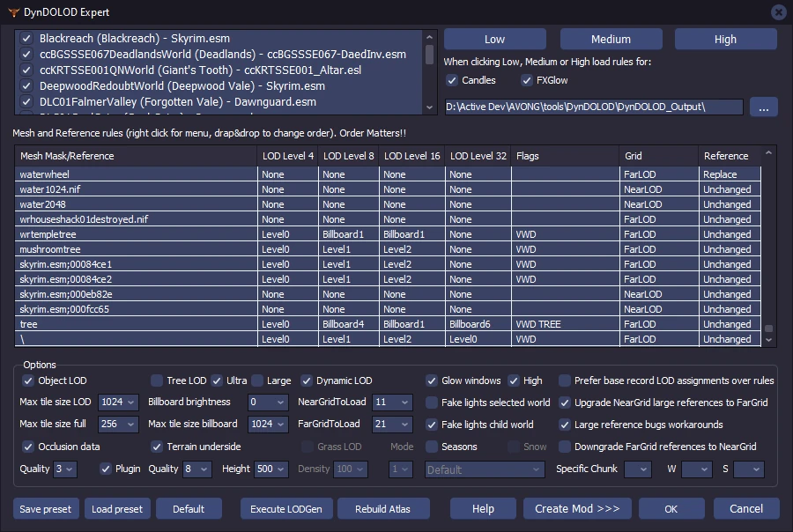793x532 pixels.
Task: Click the worldspace list scroll down arrow
Action: click(x=429, y=107)
